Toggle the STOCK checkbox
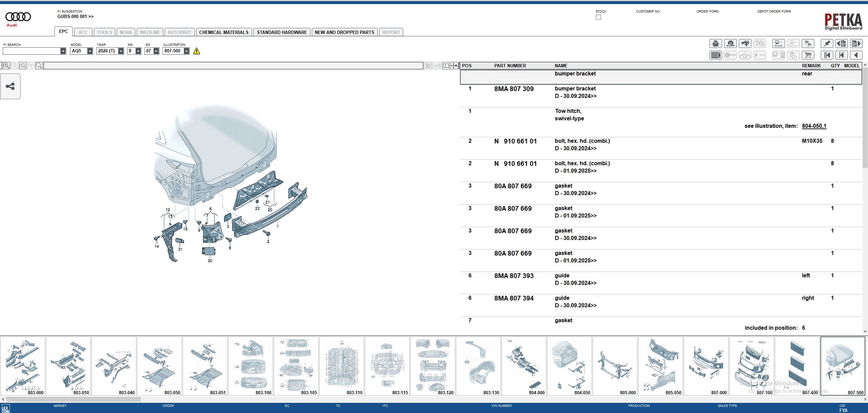The width and height of the screenshot is (868, 413). (x=598, y=17)
